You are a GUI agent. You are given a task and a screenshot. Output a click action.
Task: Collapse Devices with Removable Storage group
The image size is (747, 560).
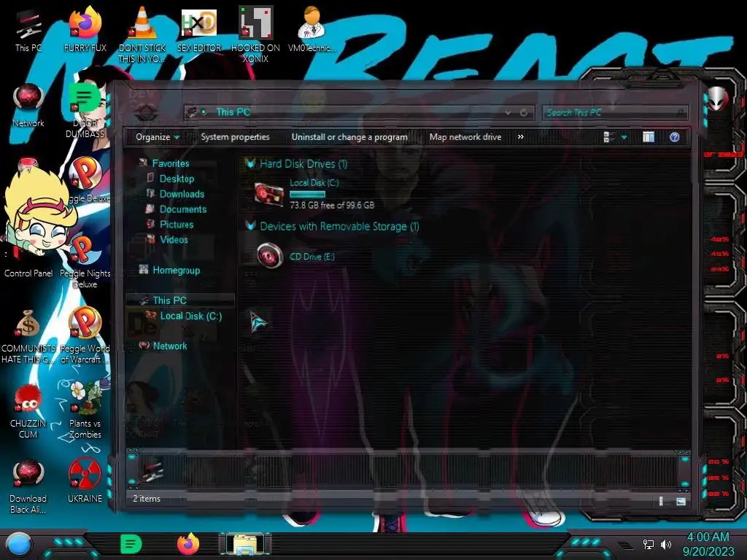click(x=250, y=226)
